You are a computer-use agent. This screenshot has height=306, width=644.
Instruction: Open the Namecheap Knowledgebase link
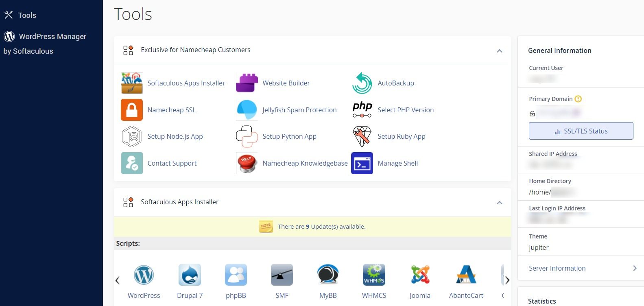(305, 163)
